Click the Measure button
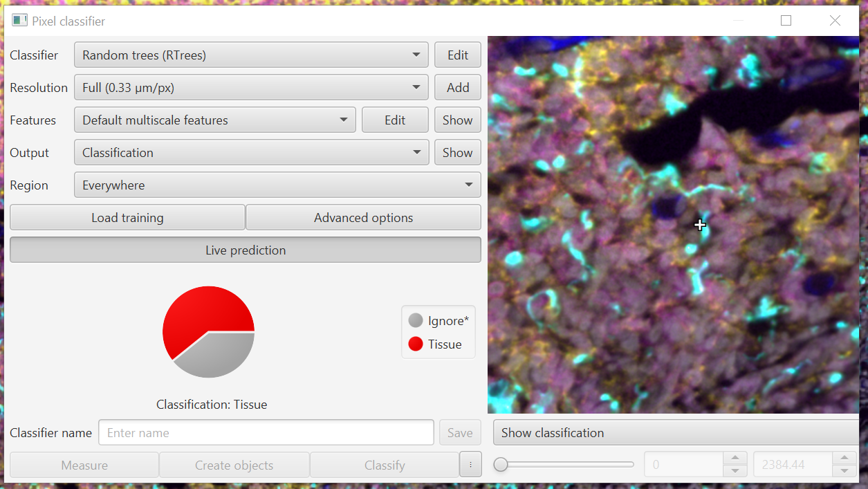The width and height of the screenshot is (868, 489). 84,465
